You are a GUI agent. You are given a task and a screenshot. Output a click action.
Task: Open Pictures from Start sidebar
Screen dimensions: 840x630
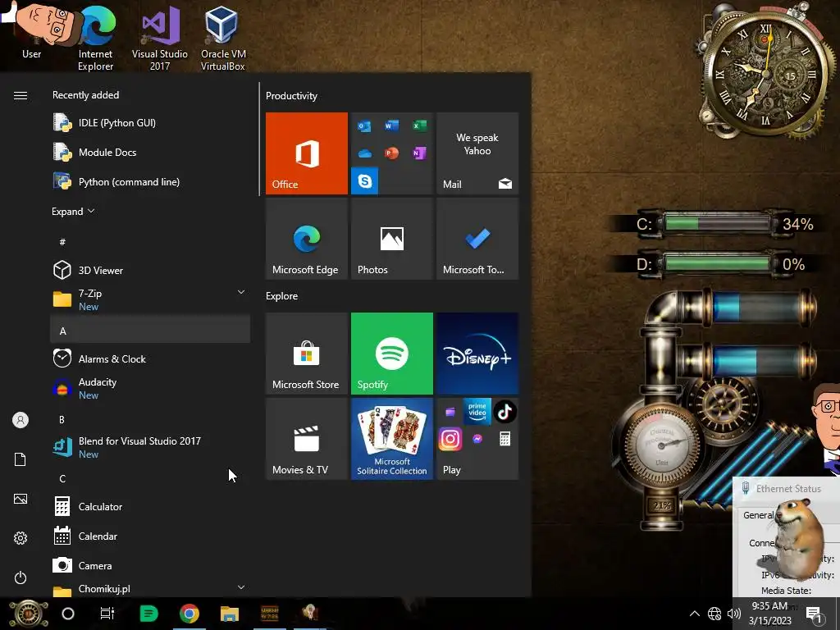(x=21, y=499)
